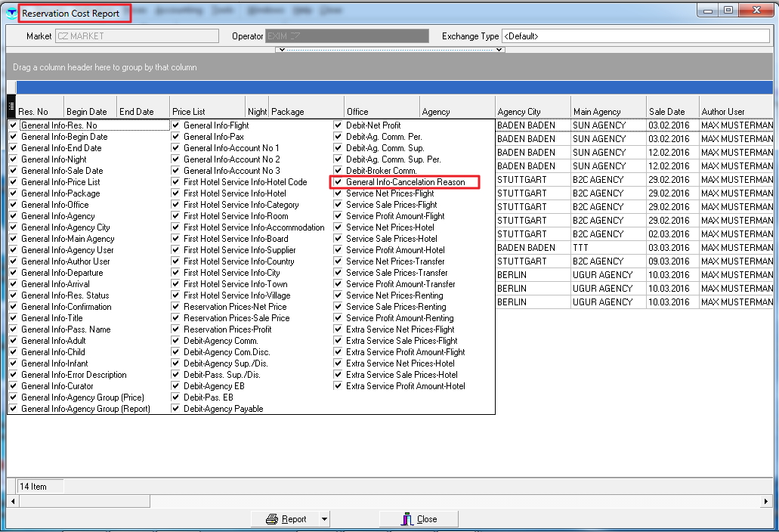Screen dimensions: 779x532
Task: Open the Report button dropdown arrow
Action: point(324,519)
